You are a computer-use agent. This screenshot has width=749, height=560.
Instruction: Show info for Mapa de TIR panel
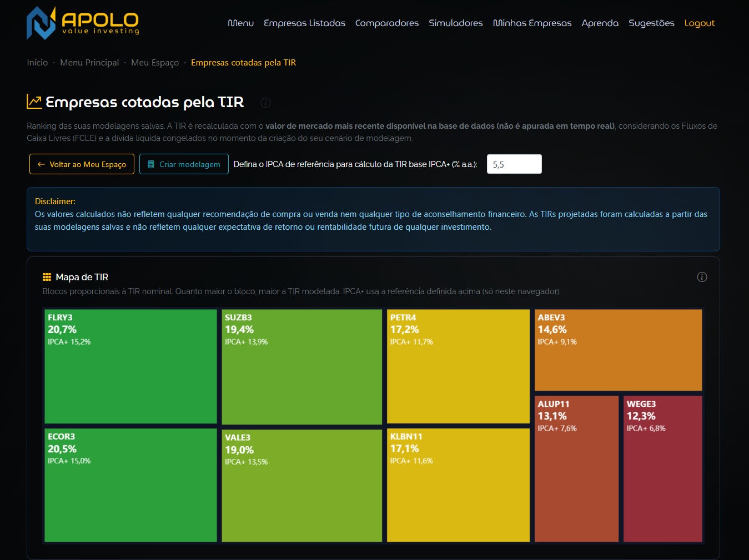pos(702,277)
